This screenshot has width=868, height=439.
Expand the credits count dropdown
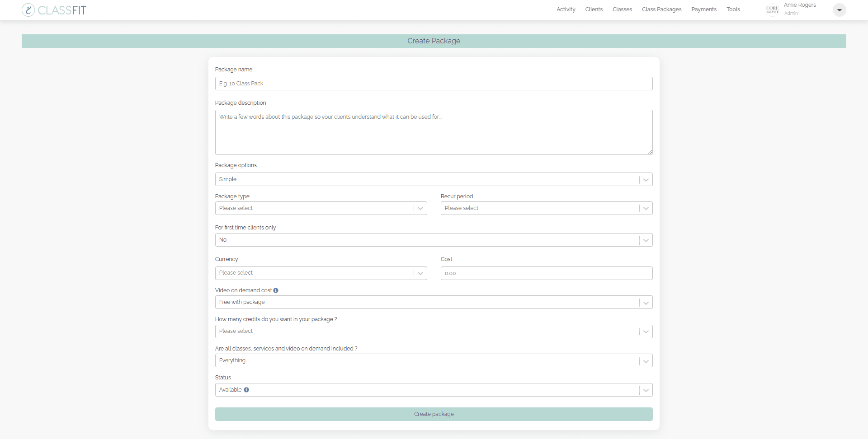pos(433,332)
